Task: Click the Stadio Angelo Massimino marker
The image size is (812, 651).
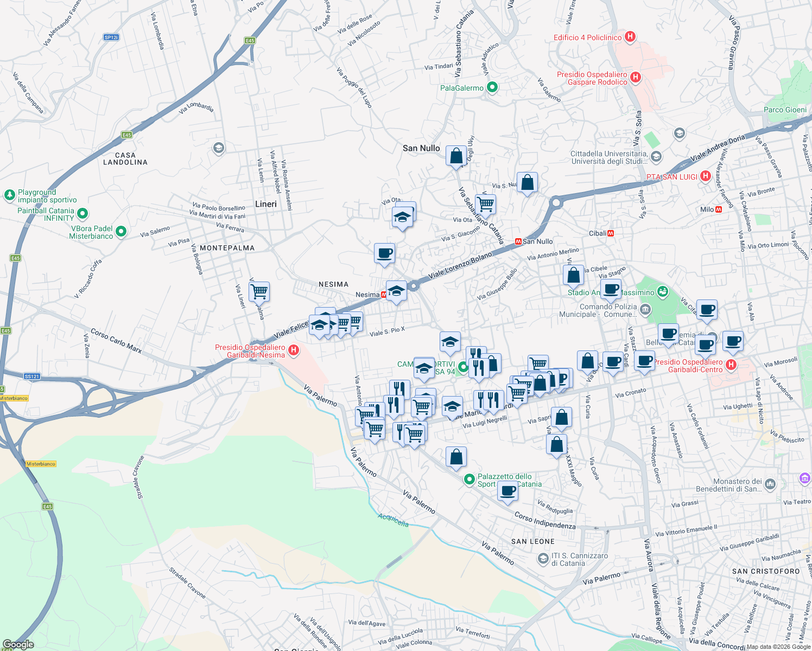Action: (663, 291)
